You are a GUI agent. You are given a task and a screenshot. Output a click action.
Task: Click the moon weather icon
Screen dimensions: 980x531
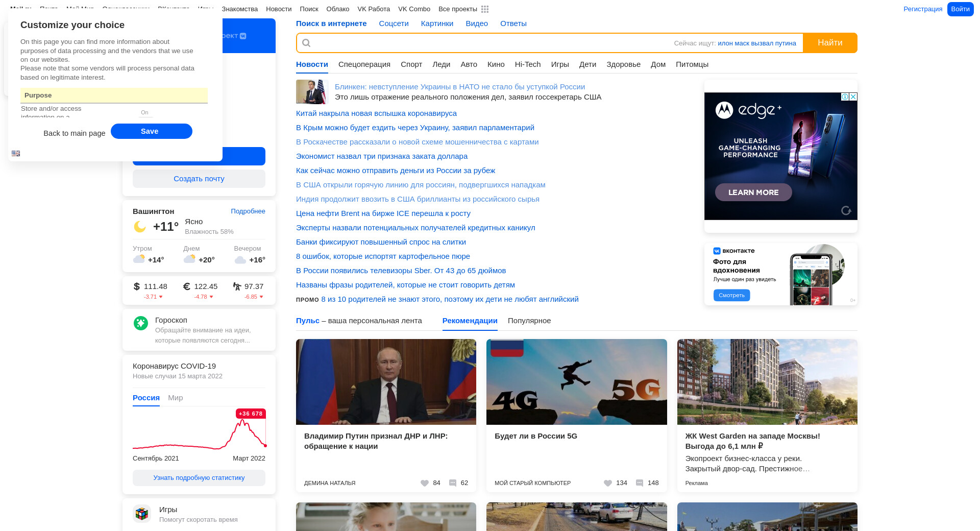click(140, 226)
